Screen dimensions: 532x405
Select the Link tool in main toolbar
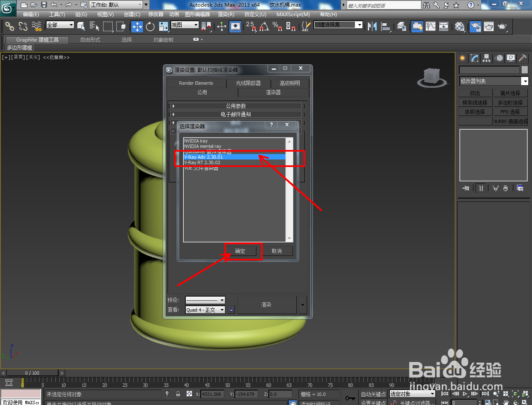pos(10,27)
